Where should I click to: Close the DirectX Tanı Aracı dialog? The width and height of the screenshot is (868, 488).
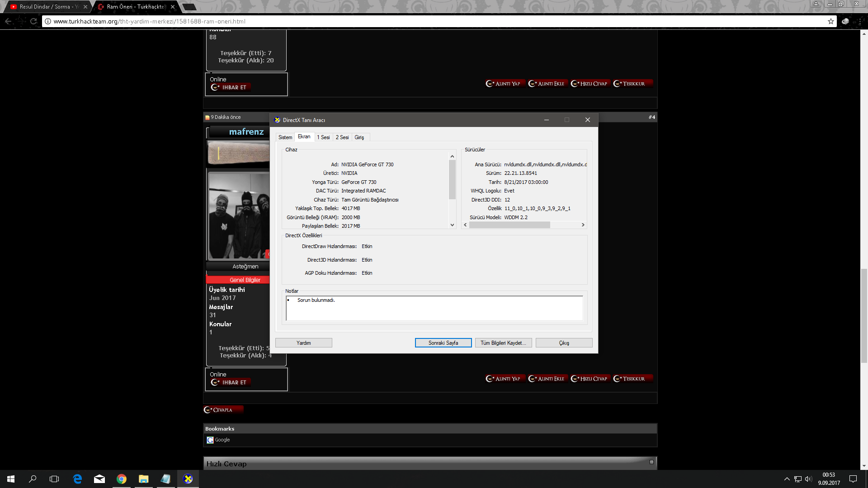[587, 120]
